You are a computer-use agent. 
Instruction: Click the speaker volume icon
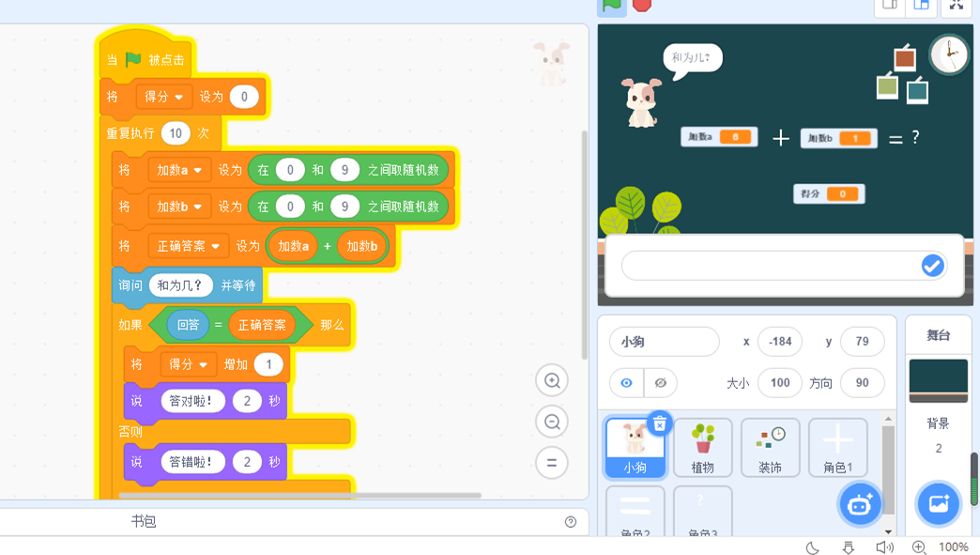(x=884, y=547)
